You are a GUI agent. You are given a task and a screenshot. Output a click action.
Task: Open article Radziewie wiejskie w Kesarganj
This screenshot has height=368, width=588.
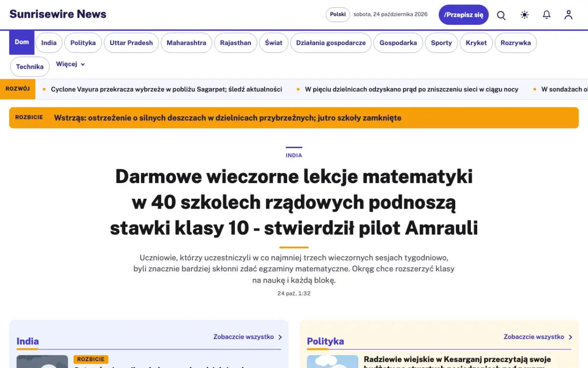coord(457,362)
